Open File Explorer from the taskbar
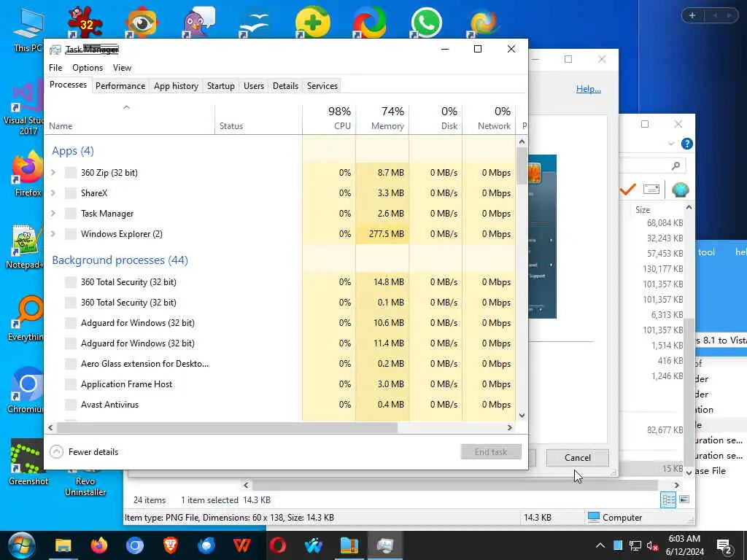 (x=63, y=545)
